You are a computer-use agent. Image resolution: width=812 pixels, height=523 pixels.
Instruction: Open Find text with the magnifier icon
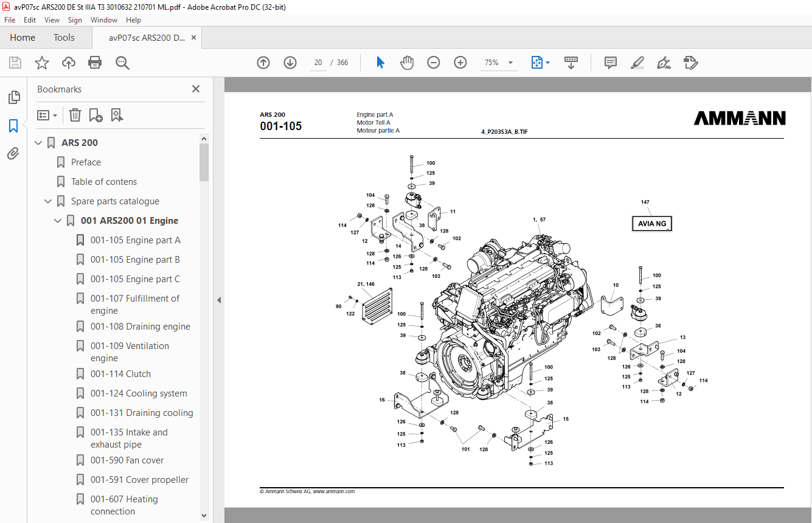(122, 63)
